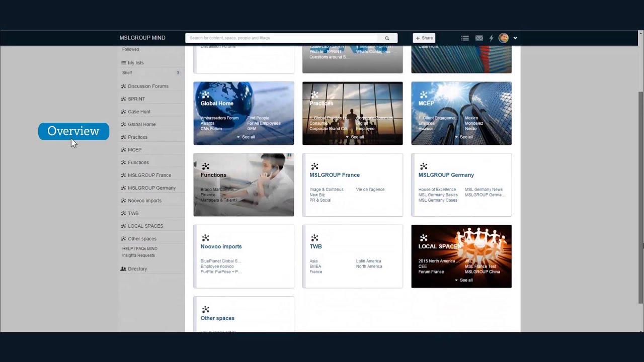
Task: Open Latin America in the TWB card
Action: 369,261
